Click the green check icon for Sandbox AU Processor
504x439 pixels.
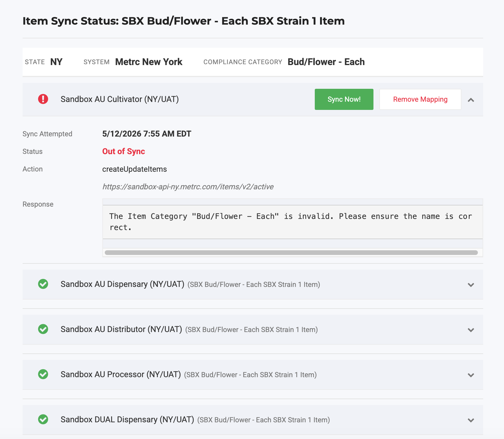click(43, 374)
